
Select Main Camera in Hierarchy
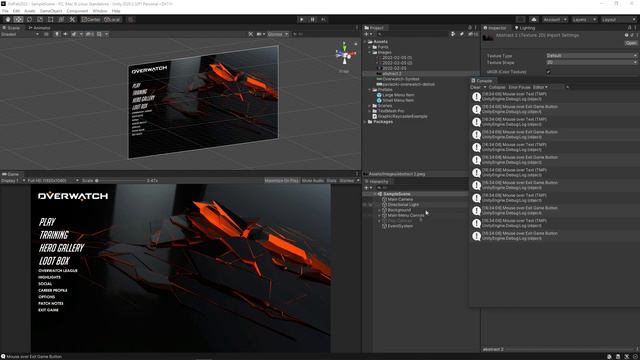[400, 199]
